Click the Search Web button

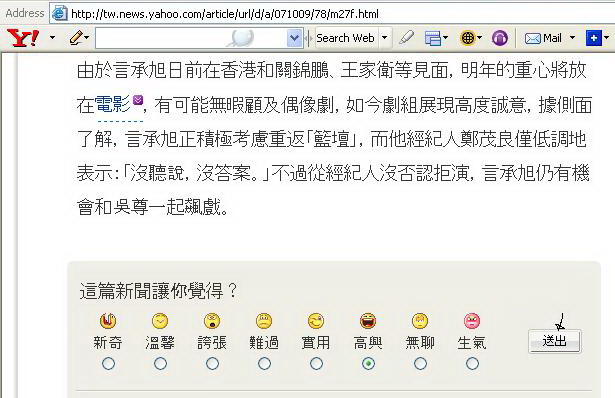pyautogui.click(x=345, y=38)
